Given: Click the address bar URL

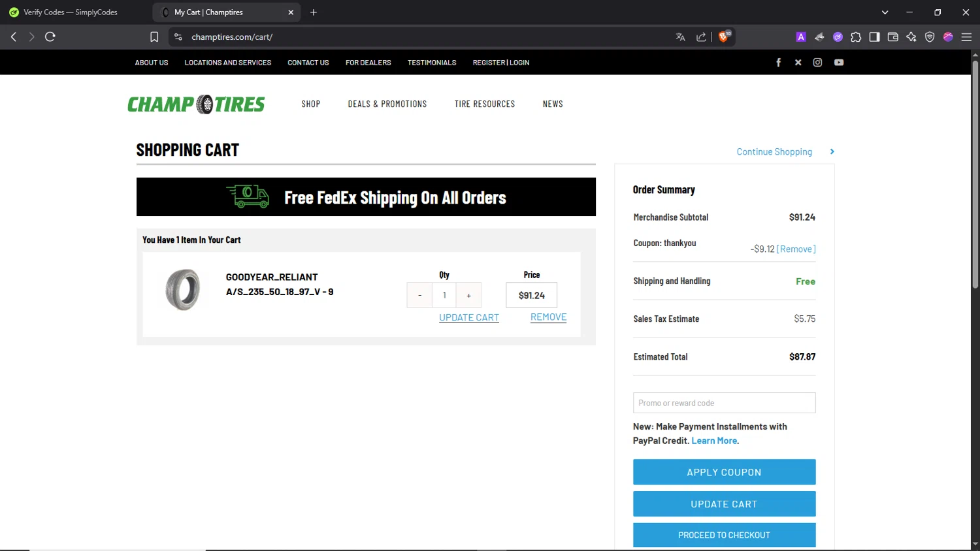Looking at the screenshot, I should (x=232, y=37).
